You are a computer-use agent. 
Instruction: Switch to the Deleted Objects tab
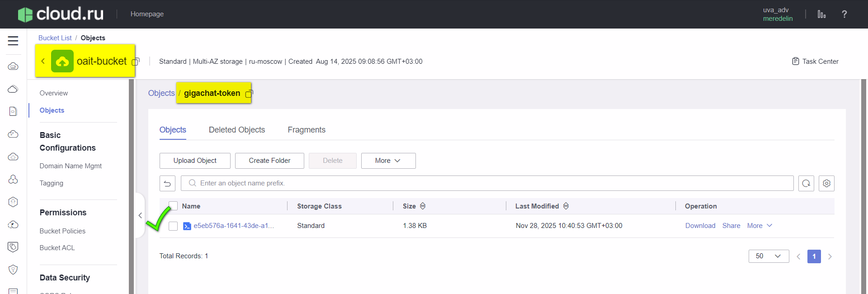tap(237, 130)
